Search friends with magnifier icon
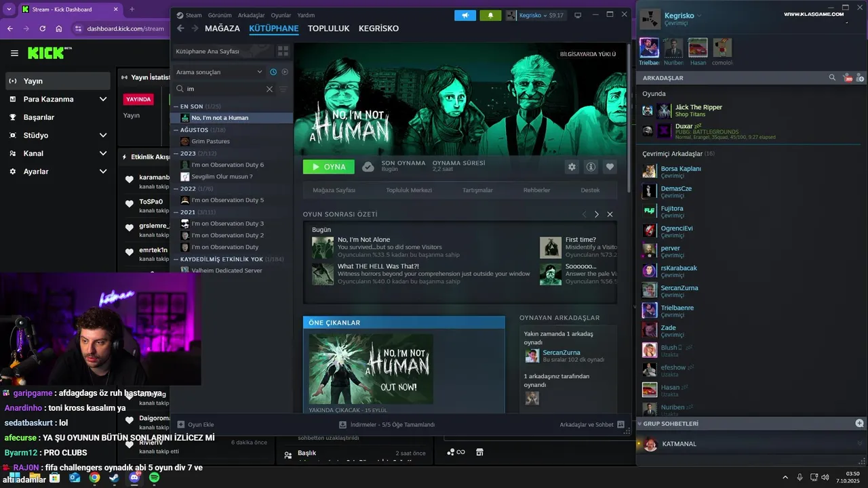This screenshot has width=868, height=488. [832, 78]
